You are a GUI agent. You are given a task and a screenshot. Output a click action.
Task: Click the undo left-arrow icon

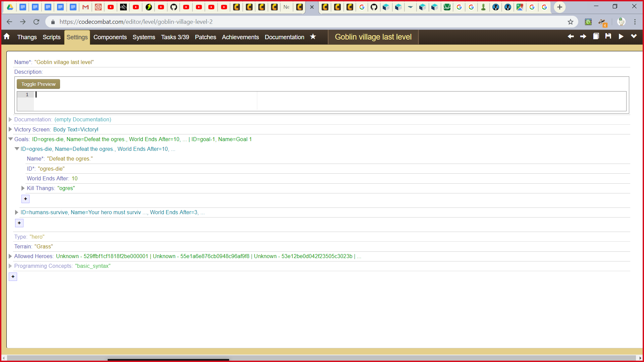point(571,37)
